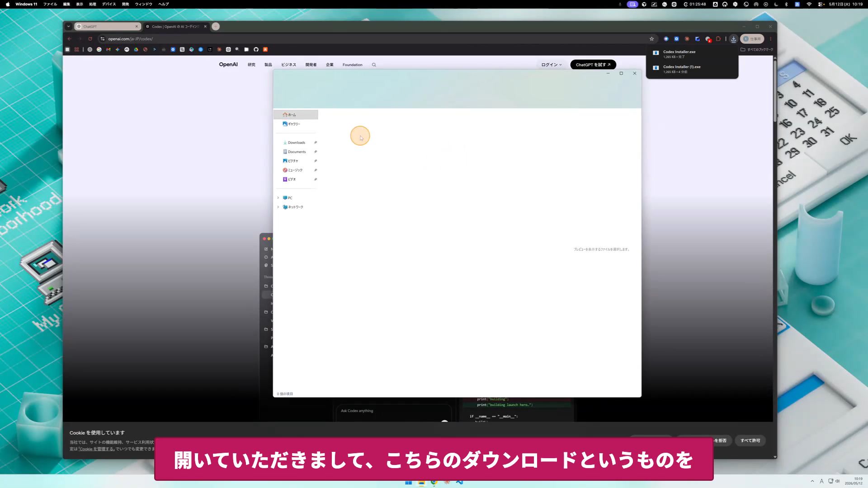Click the ChatGPT を試す button
This screenshot has width=868, height=488.
click(593, 65)
